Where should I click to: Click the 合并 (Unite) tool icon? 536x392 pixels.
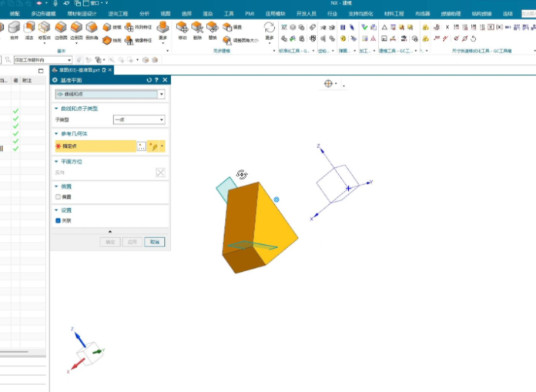[15, 28]
